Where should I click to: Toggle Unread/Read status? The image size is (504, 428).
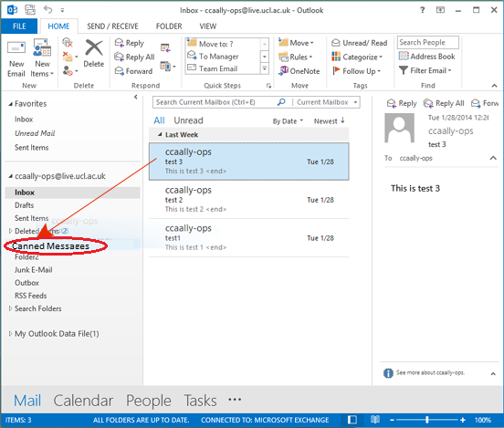click(x=360, y=43)
